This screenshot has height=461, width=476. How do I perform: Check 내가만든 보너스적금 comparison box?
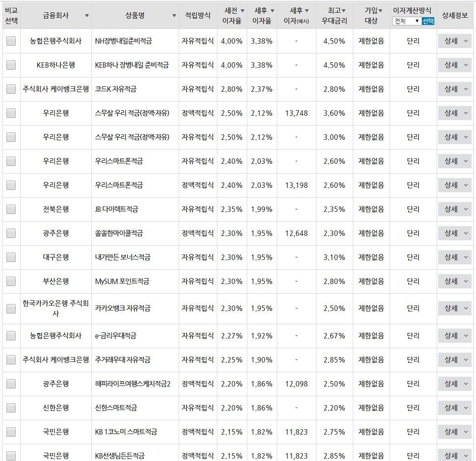pos(11,257)
